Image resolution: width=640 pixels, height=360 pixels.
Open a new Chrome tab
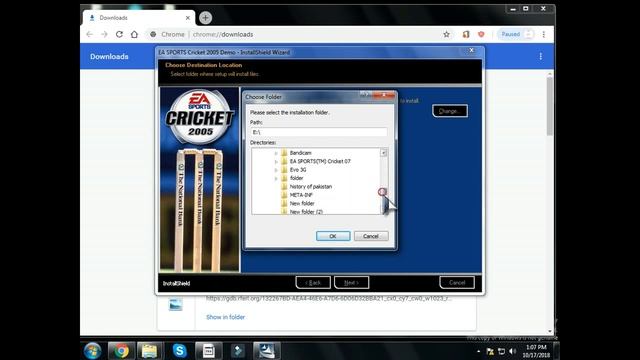click(205, 18)
